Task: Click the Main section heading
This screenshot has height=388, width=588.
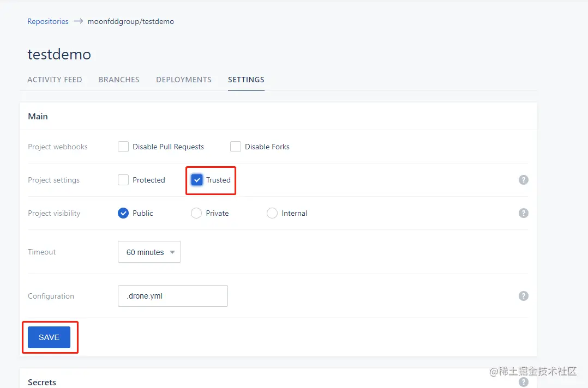Action: click(38, 116)
